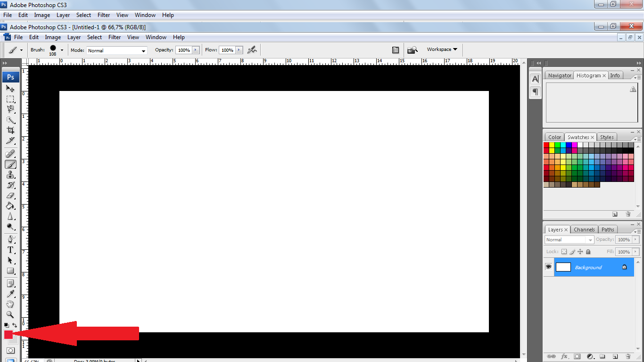The width and height of the screenshot is (644, 362).
Task: Hide the Background layer eye icon
Action: [x=548, y=267]
